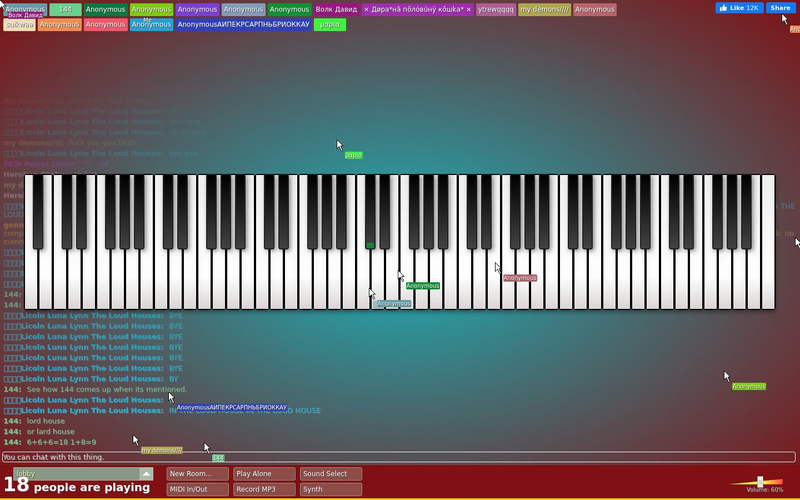The image size is (800, 500).
Task: Click the chat message 'poo poo'
Action: 184,154
